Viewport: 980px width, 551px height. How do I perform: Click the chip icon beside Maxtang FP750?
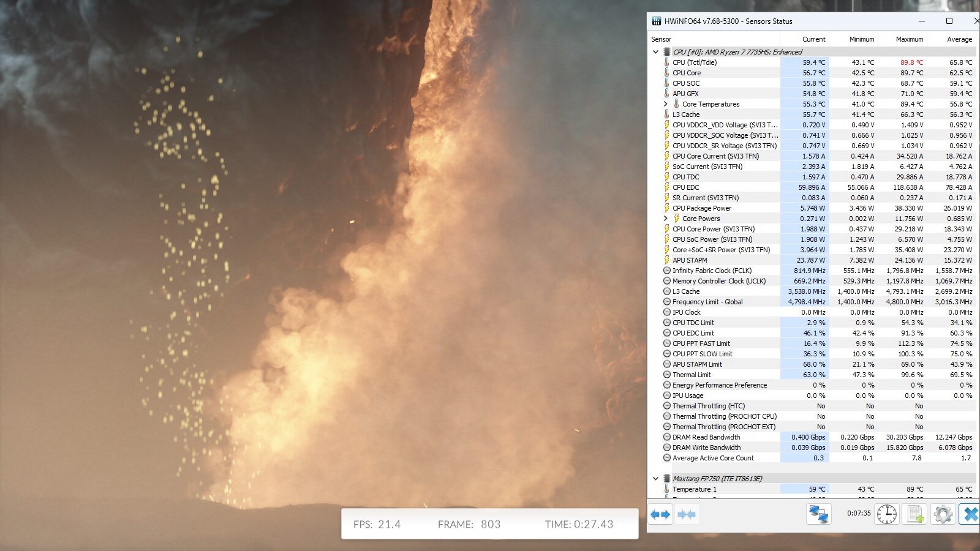pyautogui.click(x=666, y=479)
